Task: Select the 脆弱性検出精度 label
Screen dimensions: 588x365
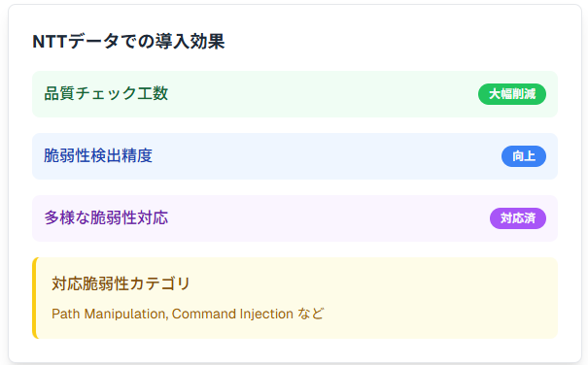Action: click(x=98, y=156)
